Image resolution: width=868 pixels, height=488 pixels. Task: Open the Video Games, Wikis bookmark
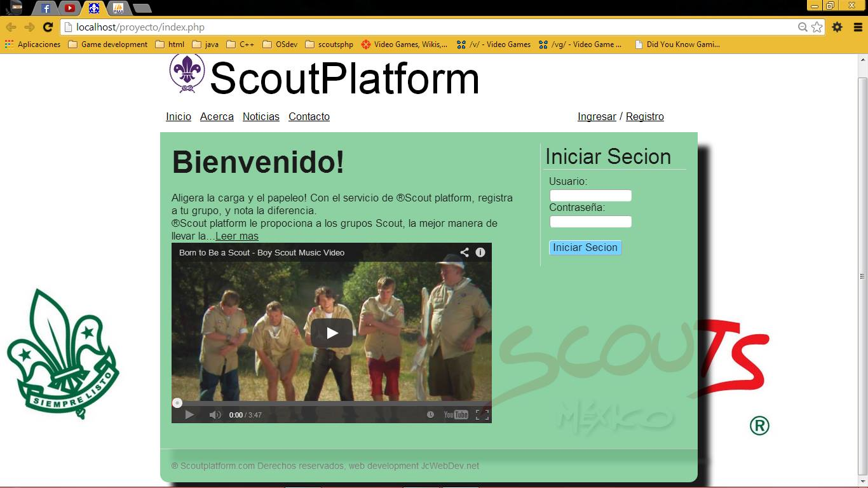click(404, 44)
